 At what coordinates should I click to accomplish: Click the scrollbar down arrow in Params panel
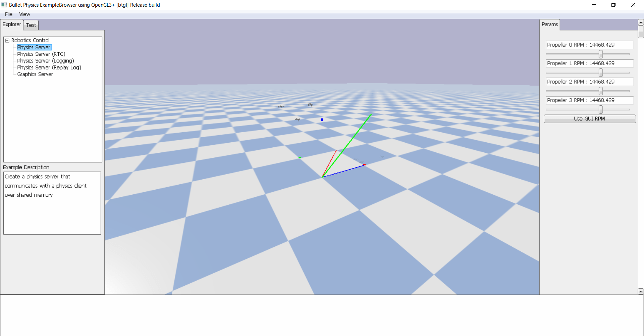(641, 291)
